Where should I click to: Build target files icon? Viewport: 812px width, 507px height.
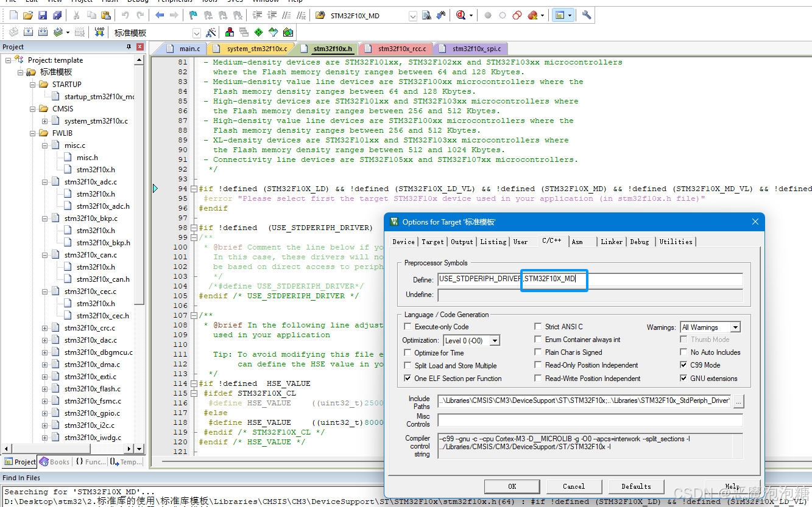tap(29, 32)
